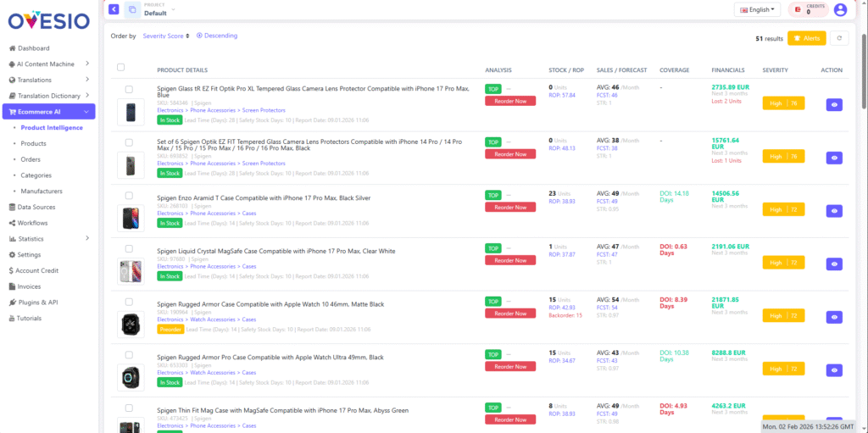Viewport: 868px width, 433px height.
Task: Collapse the sidebar with the back arrow icon
Action: coord(114,9)
